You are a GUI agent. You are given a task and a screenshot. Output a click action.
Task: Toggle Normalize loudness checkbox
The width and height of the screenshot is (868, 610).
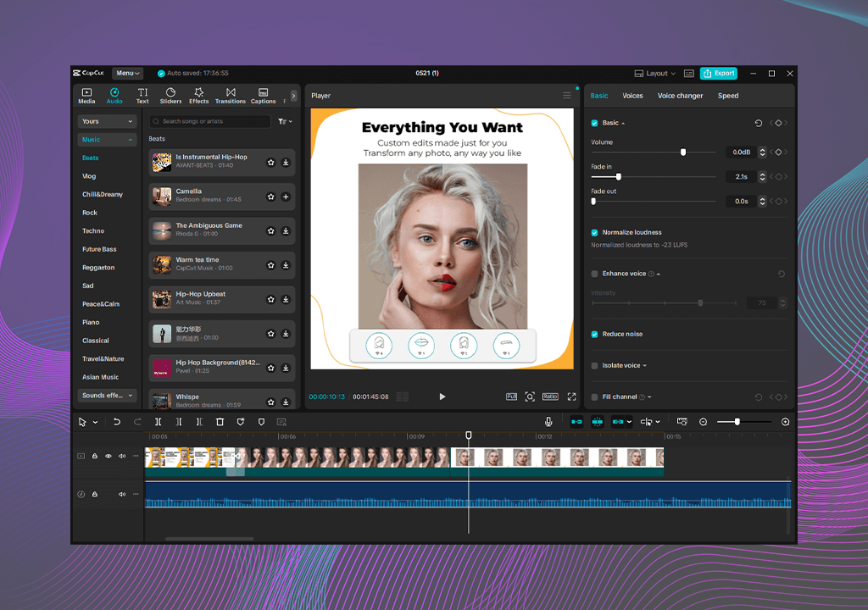594,232
